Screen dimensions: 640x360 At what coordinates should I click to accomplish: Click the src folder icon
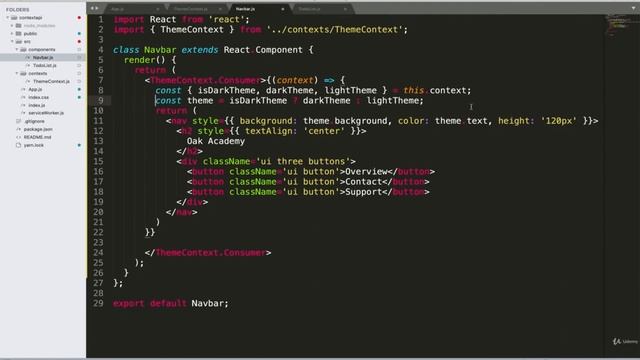pos(18,41)
